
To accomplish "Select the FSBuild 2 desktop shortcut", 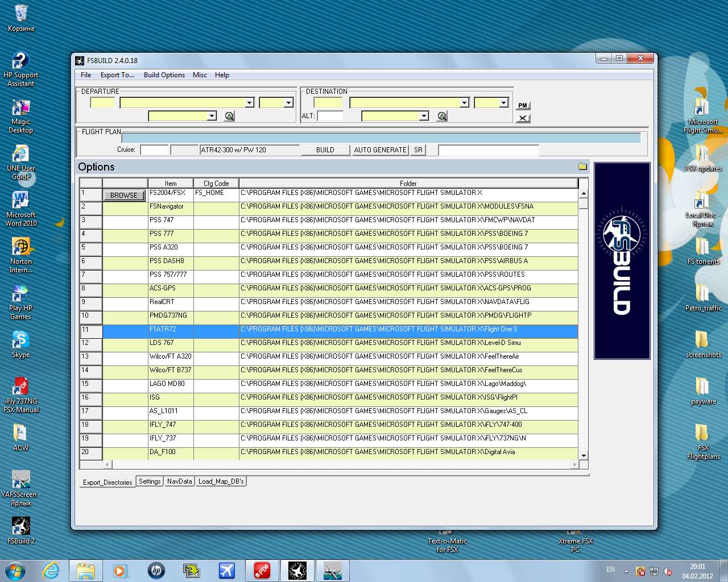I will pos(21,531).
